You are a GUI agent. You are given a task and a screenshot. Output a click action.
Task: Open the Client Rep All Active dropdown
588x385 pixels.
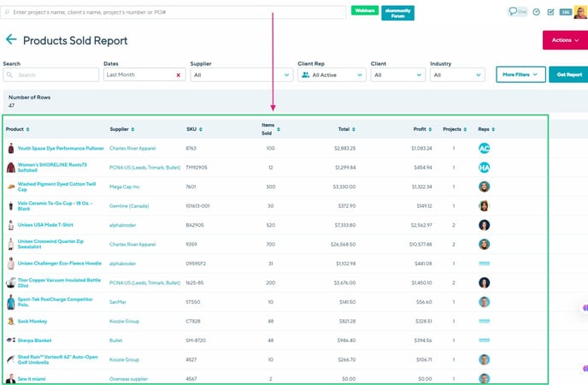pos(331,75)
